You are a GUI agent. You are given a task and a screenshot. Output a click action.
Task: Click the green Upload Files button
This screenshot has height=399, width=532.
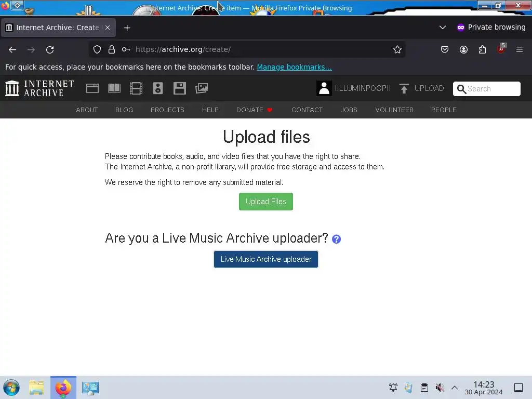(265, 202)
